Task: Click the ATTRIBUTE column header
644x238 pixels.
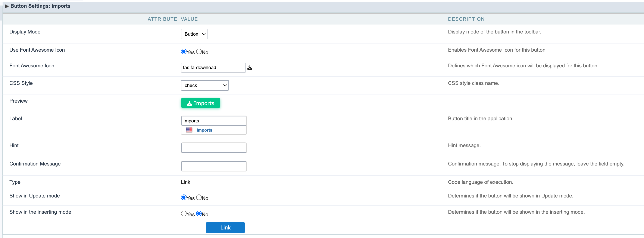Action: pyautogui.click(x=162, y=19)
